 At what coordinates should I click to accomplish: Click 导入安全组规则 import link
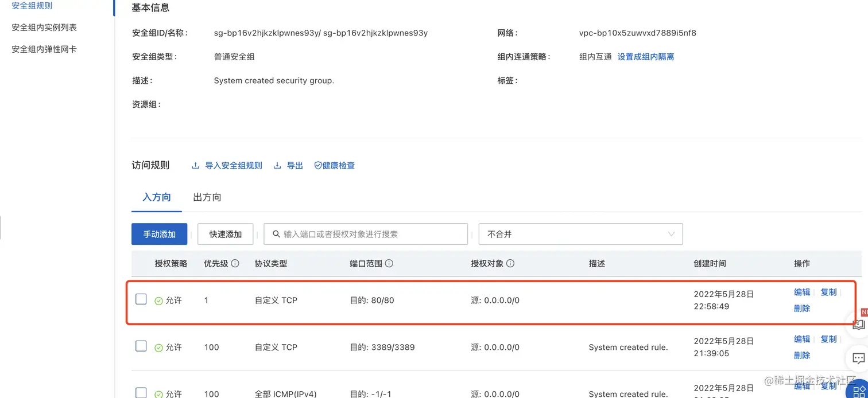(234, 166)
